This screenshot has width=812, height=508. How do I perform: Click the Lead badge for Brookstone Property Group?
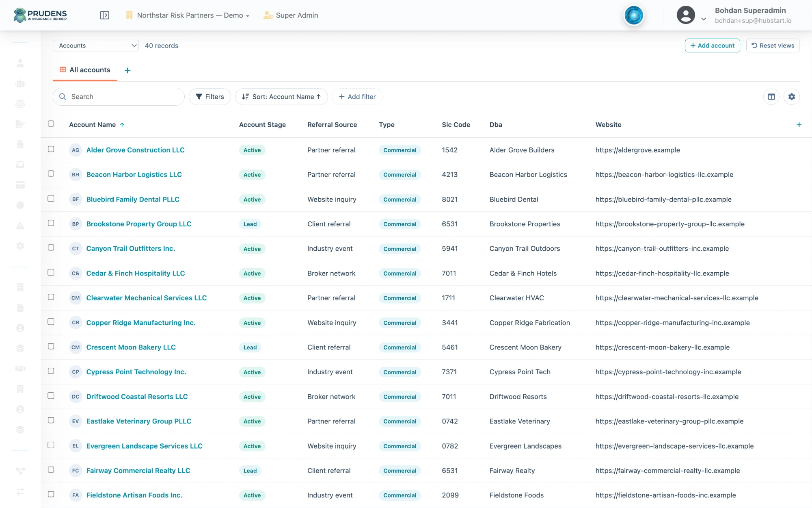[x=250, y=224]
